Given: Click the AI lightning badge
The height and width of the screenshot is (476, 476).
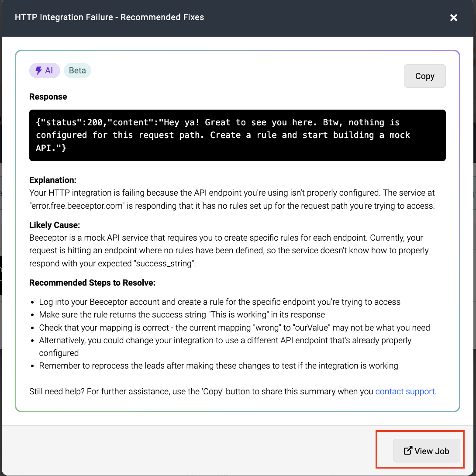Looking at the screenshot, I should 44,70.
